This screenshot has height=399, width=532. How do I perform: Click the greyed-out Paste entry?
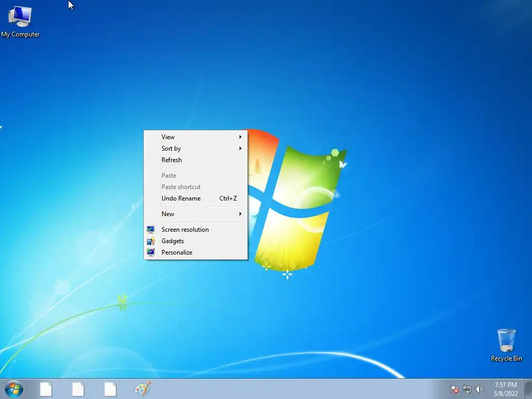(196, 176)
